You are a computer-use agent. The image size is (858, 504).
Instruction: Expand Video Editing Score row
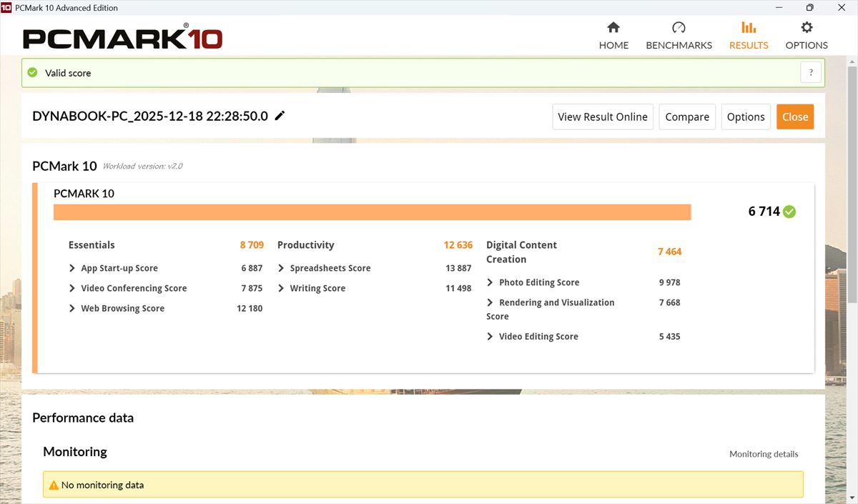point(490,336)
